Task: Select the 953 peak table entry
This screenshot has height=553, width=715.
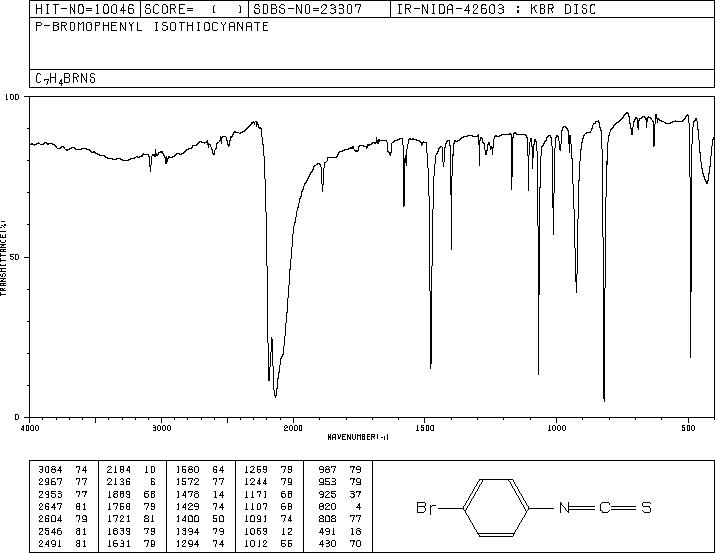Action: click(340, 482)
